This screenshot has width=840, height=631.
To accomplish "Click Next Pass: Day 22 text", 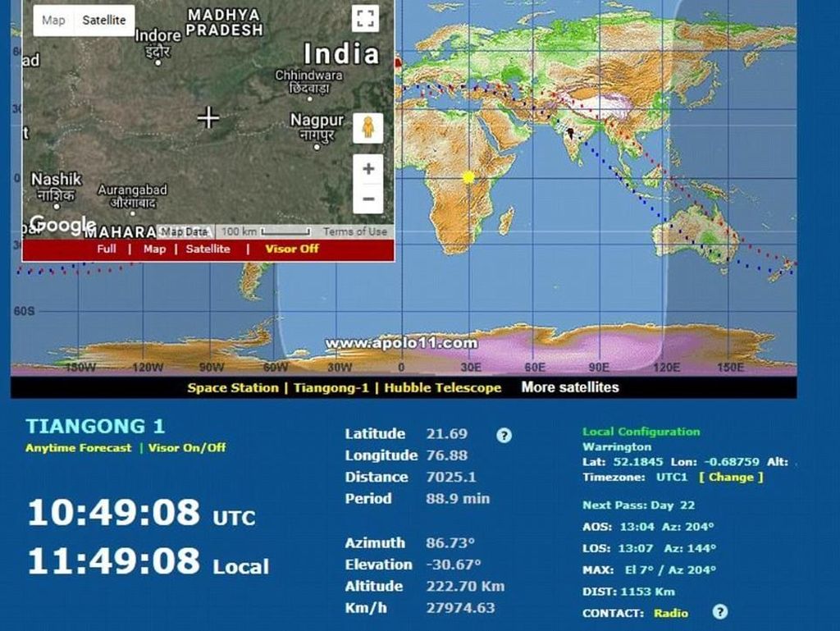I will click(638, 505).
